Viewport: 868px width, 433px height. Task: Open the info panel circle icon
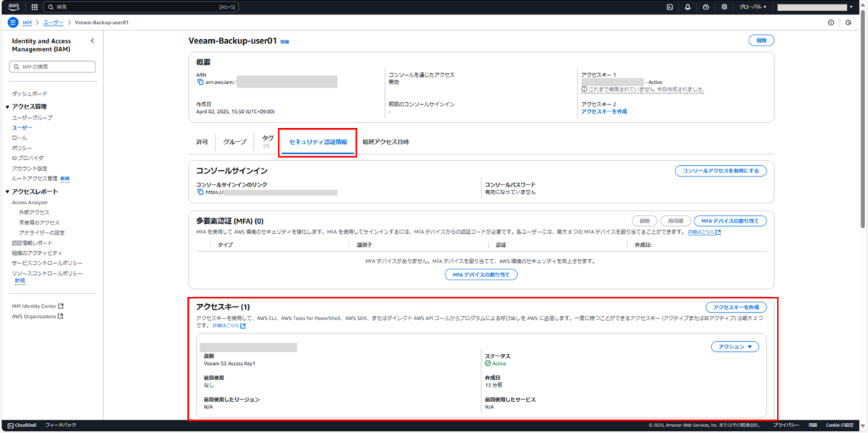(830, 22)
